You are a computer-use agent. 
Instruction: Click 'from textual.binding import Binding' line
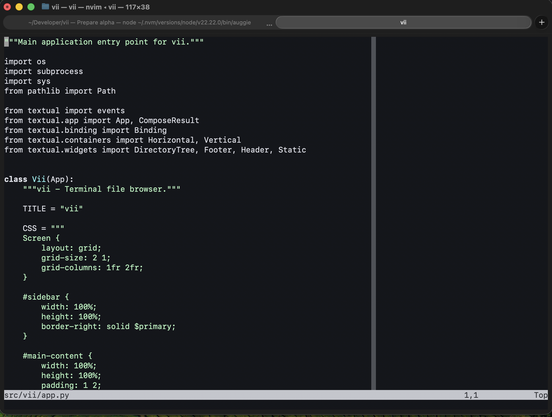(x=86, y=130)
